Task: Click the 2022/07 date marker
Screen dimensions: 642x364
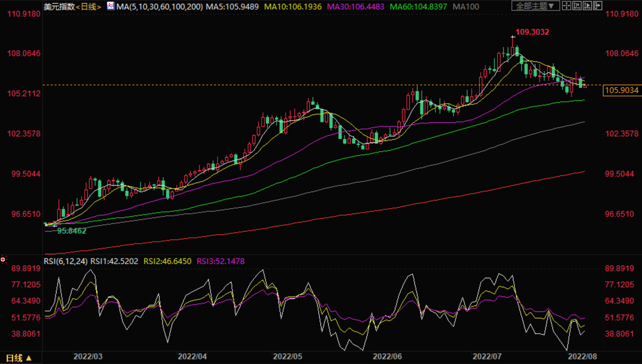Action: coord(487,357)
